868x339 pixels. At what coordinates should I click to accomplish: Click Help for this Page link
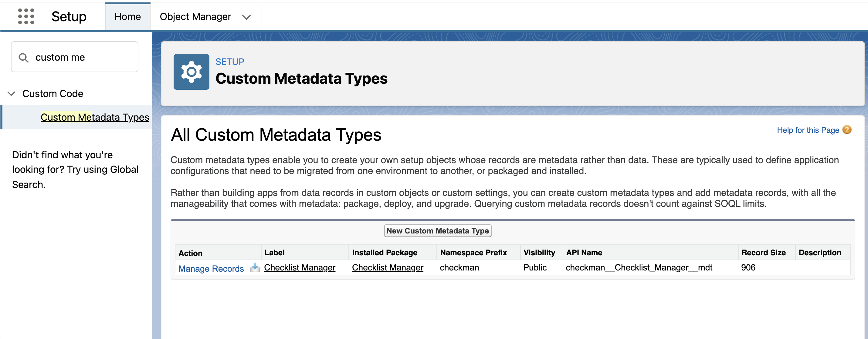point(807,130)
